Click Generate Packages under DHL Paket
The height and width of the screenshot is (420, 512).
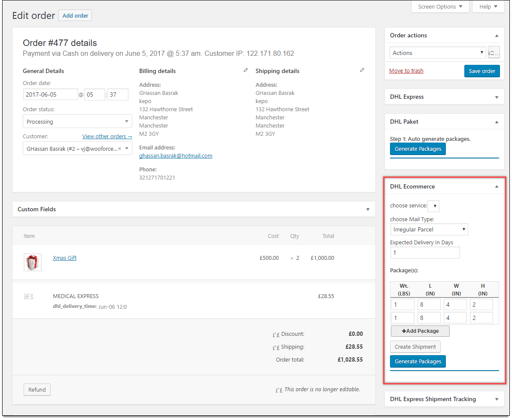pyautogui.click(x=418, y=149)
